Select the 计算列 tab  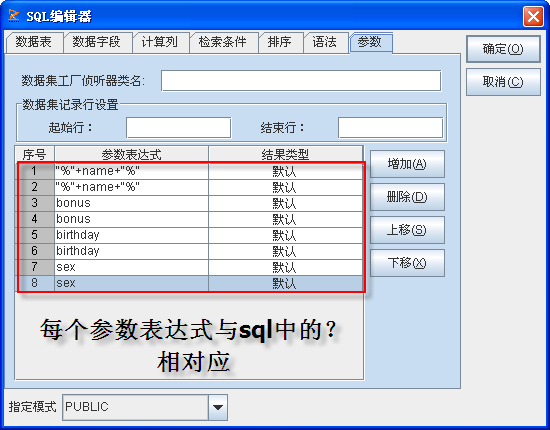click(160, 42)
